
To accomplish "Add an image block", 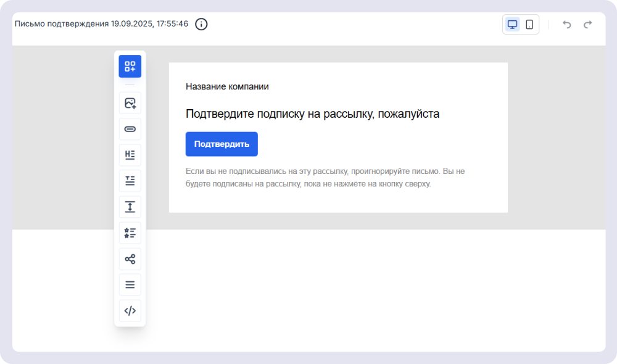I will point(130,103).
